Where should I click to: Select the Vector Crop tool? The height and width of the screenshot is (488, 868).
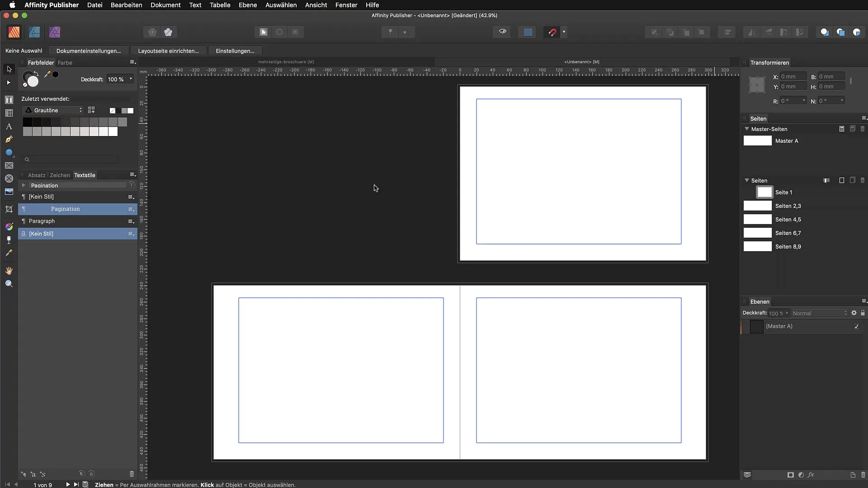(x=9, y=209)
